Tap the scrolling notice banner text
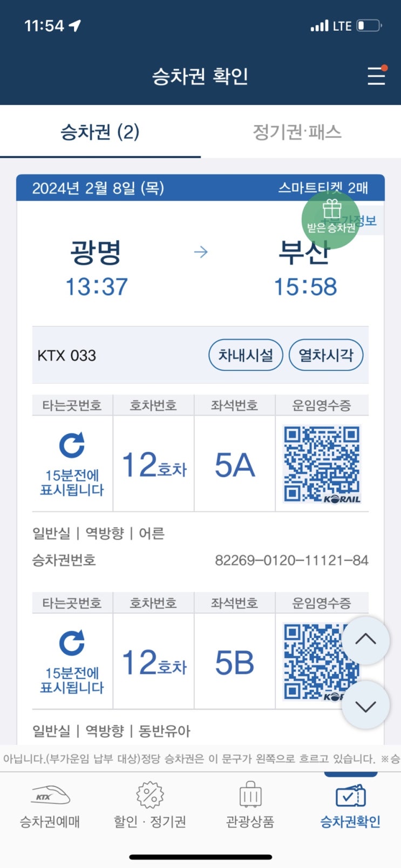Screen dimensions: 401x868 (200, 759)
